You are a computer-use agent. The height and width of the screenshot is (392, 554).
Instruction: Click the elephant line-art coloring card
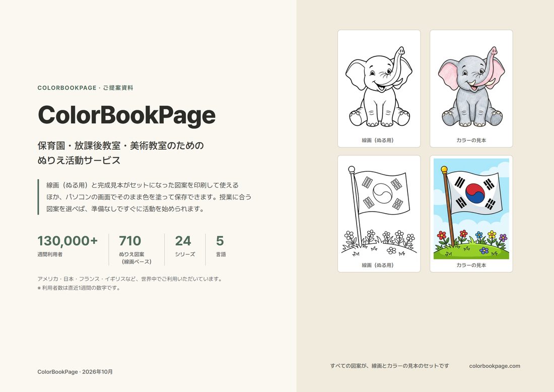click(379, 89)
